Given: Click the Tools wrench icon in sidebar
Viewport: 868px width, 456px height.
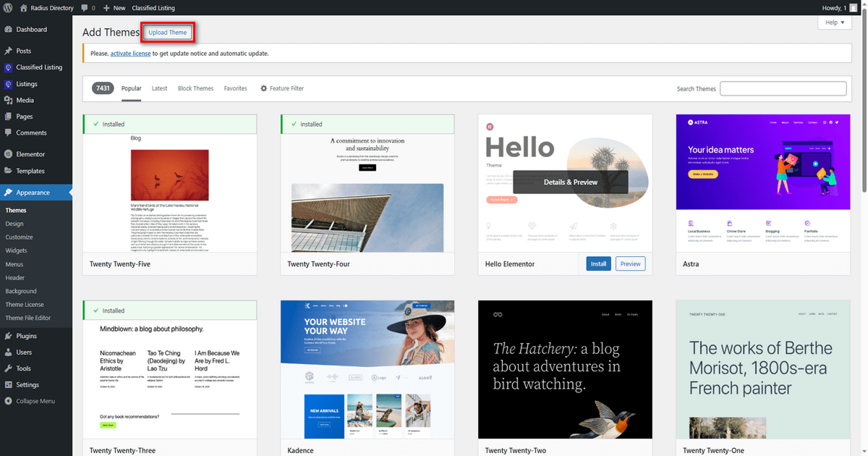Looking at the screenshot, I should tap(8, 368).
